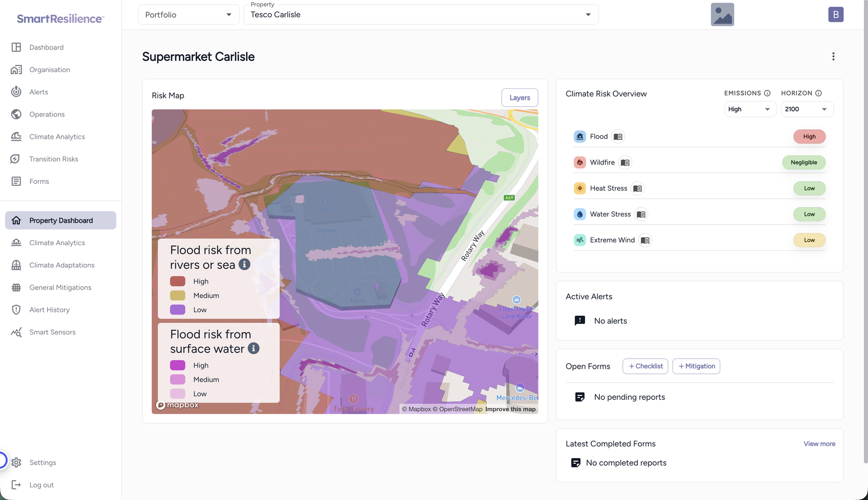Click the Forms list icon
868x500 pixels.
16,181
